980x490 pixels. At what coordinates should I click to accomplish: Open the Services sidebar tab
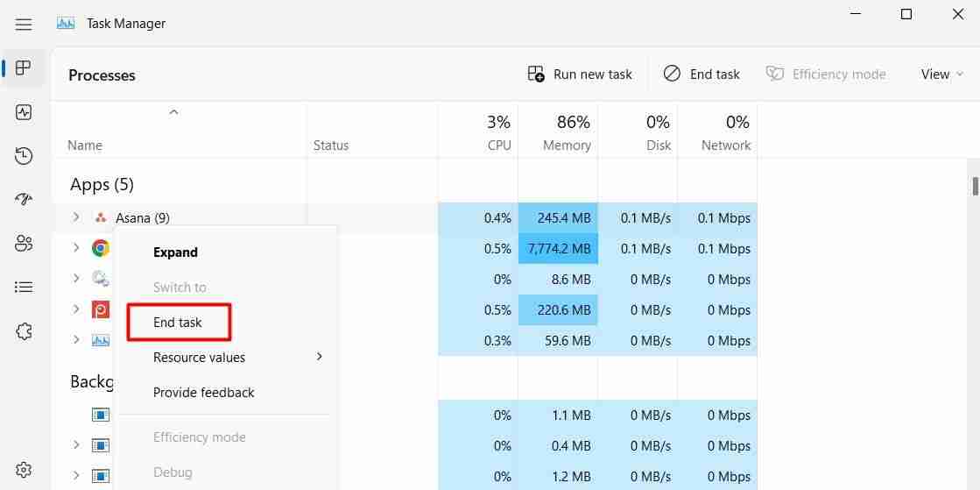tap(24, 331)
